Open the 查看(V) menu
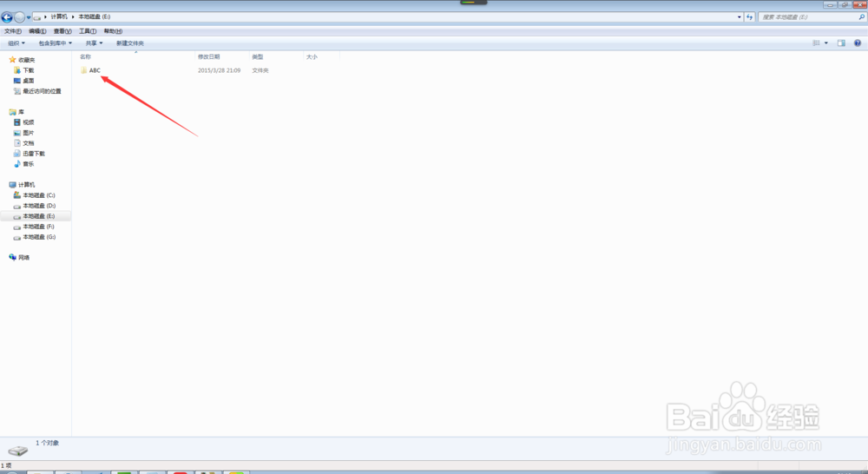868x474 pixels. 62,31
